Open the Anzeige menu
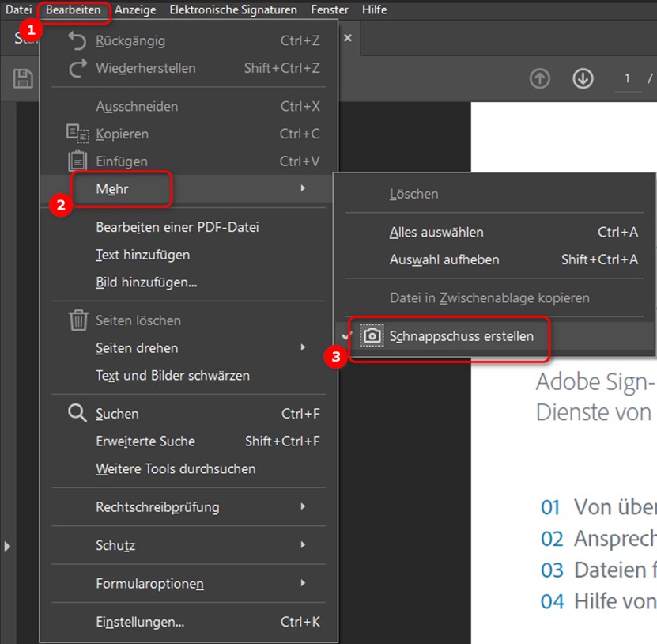657x644 pixels. point(135,9)
